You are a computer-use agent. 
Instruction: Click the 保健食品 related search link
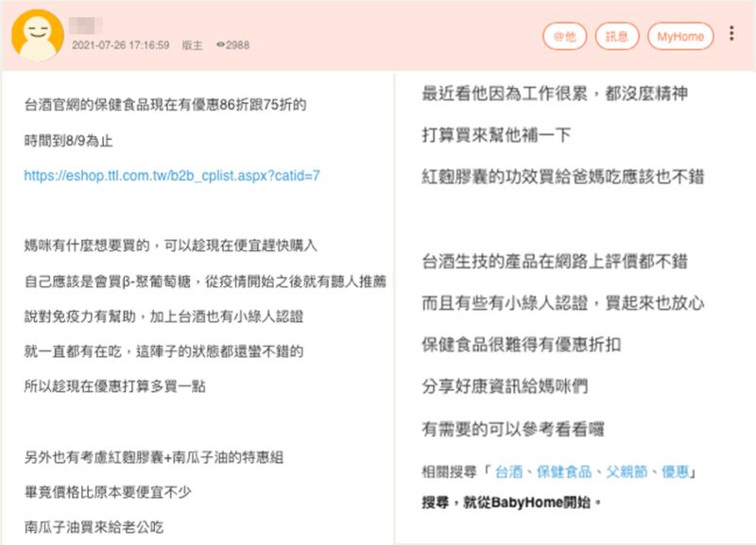(564, 471)
